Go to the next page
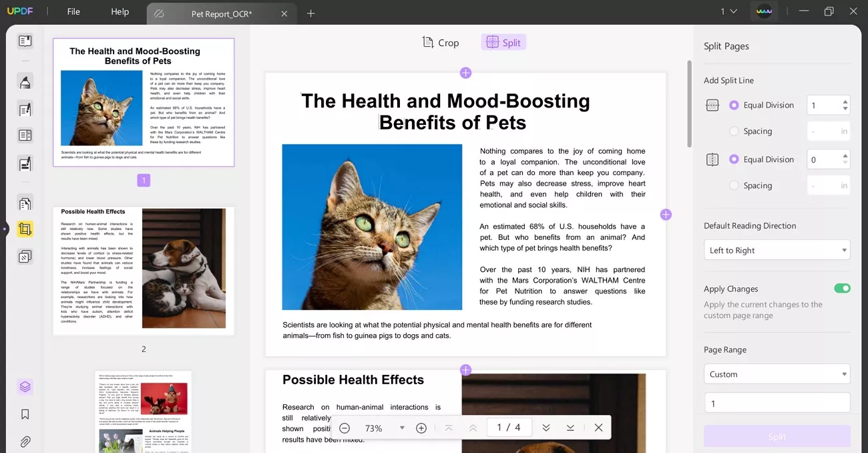 [546, 428]
